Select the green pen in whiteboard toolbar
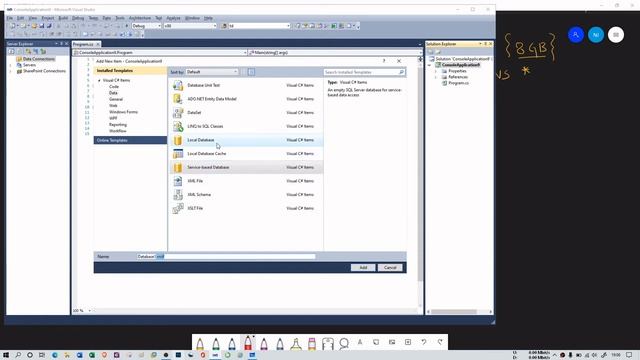640x360 pixels. (216, 343)
